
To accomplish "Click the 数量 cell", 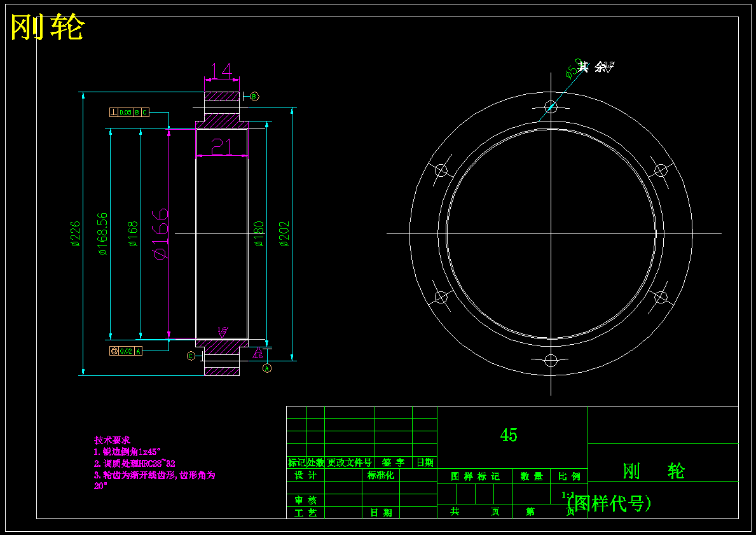I will point(532,476).
